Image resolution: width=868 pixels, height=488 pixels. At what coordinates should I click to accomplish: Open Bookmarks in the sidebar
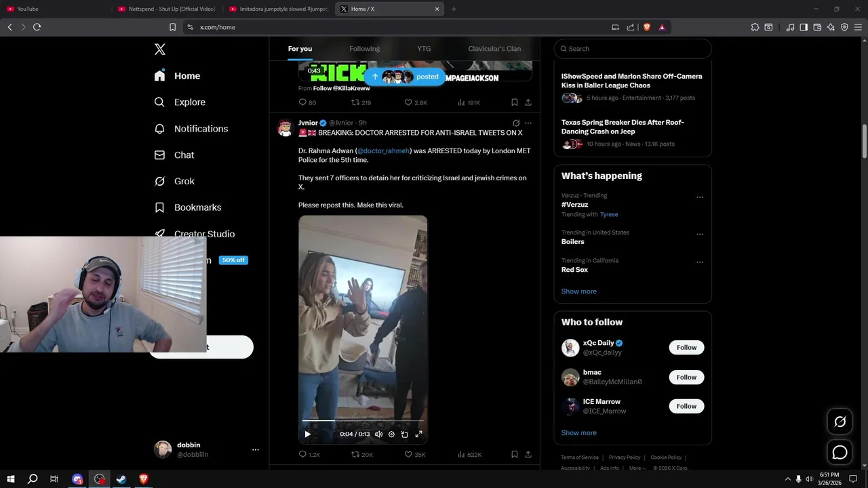click(x=188, y=207)
